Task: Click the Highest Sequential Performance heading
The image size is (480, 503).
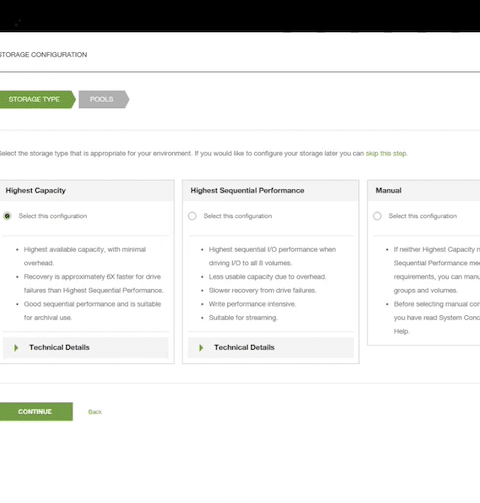Action: pos(247,190)
